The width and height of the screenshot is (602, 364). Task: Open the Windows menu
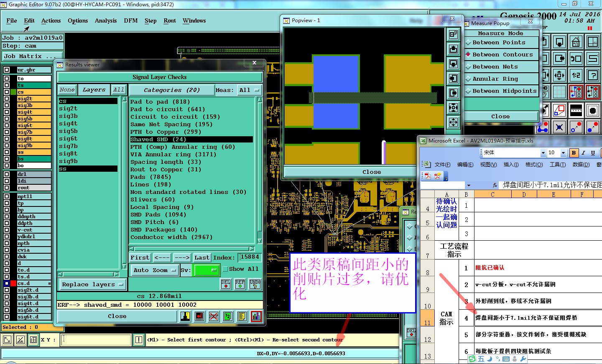[194, 20]
